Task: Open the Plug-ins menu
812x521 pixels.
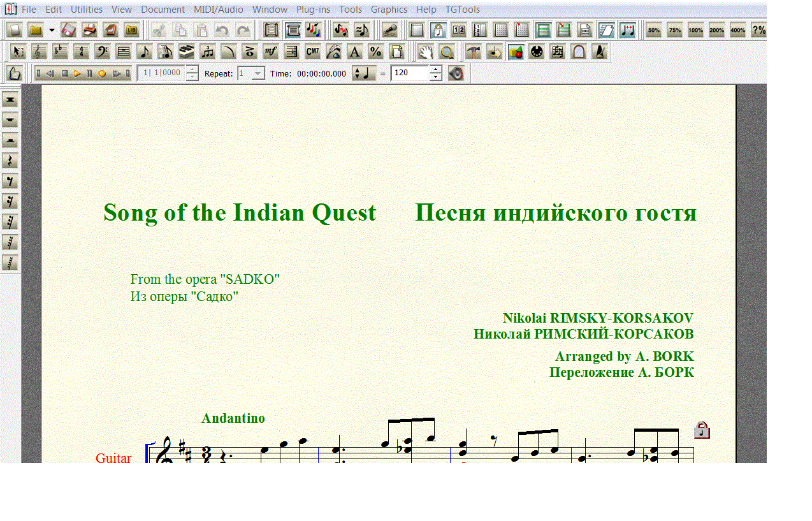Action: [x=313, y=10]
